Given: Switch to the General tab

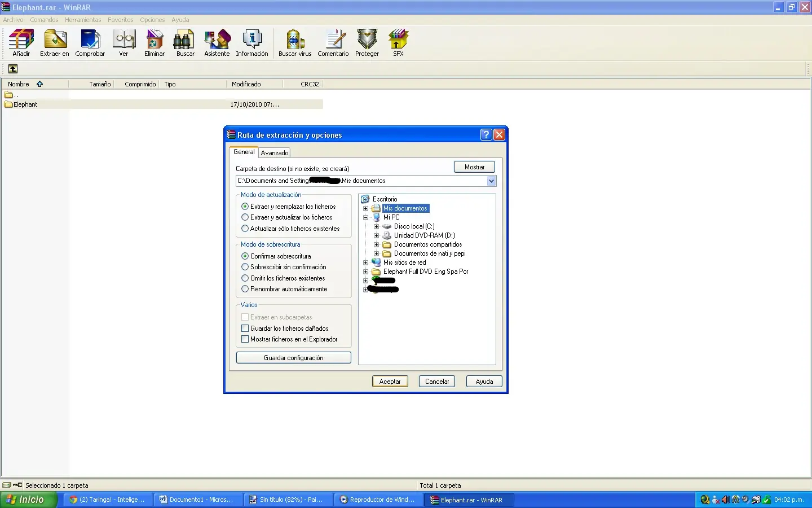Looking at the screenshot, I should click(x=244, y=152).
